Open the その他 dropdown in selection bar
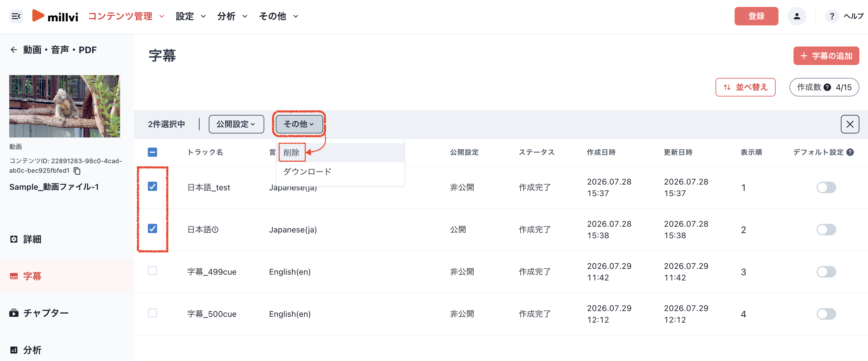This screenshot has height=361, width=868. (299, 124)
